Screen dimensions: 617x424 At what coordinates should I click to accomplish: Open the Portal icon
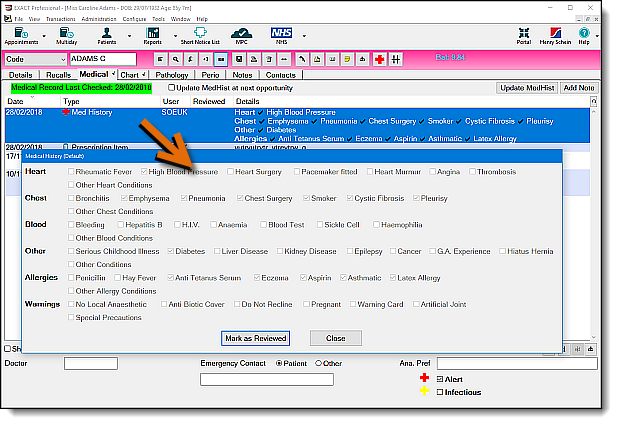pos(524,35)
